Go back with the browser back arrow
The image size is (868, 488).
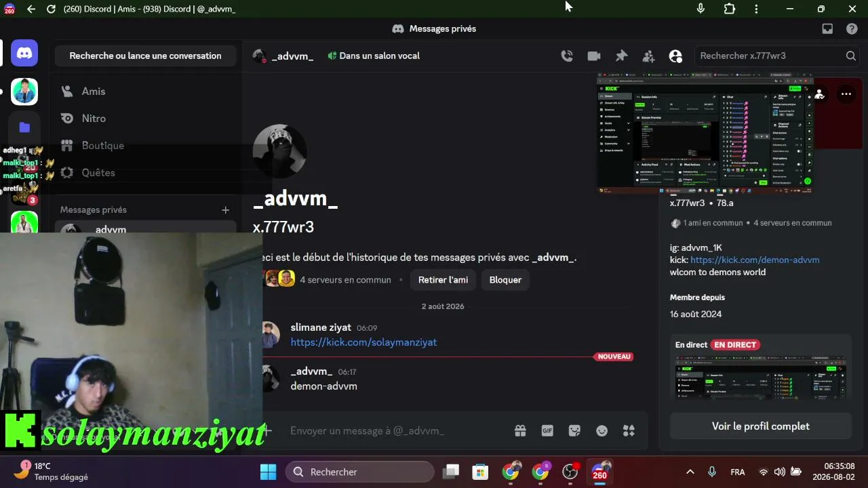tap(31, 9)
